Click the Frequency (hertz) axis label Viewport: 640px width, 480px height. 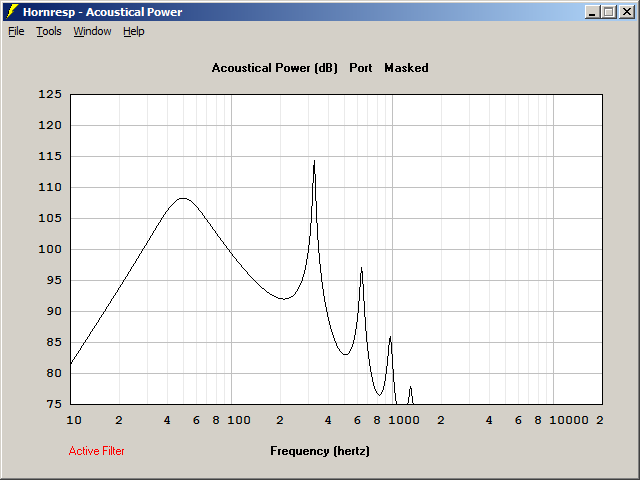tap(320, 451)
